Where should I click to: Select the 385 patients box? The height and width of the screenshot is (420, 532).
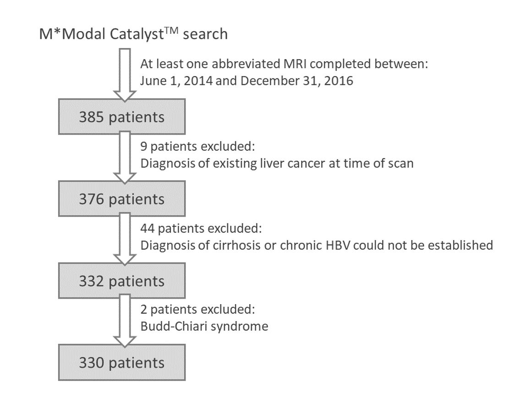pos(122,117)
